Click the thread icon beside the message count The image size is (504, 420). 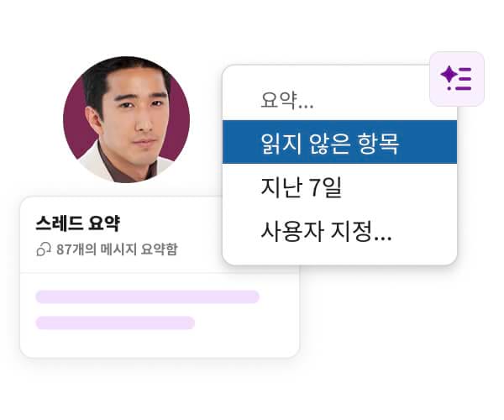point(44,249)
